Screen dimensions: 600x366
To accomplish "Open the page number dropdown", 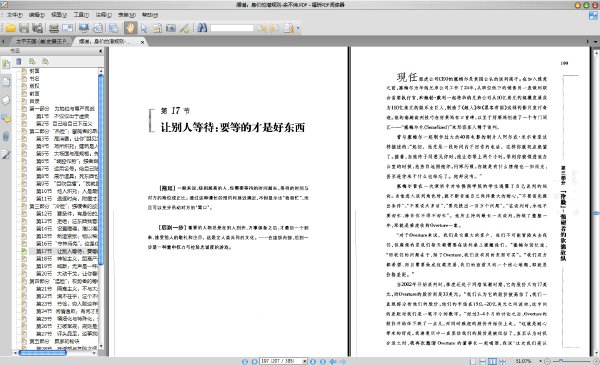I will pos(305,361).
